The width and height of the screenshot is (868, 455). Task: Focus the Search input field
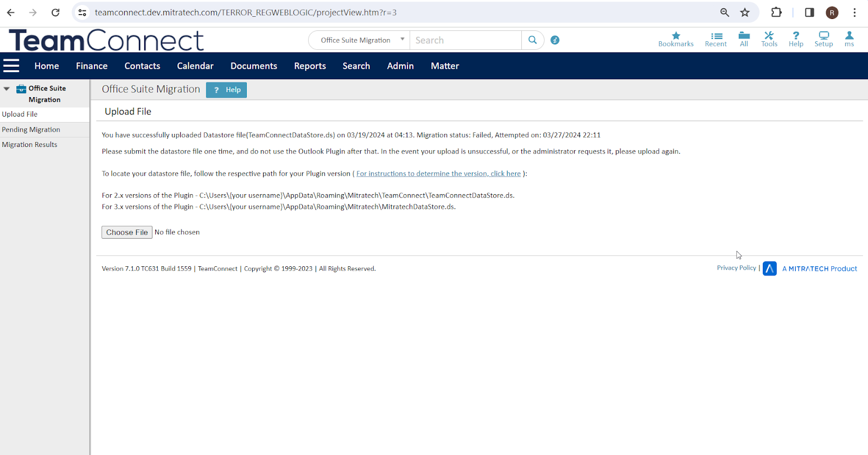(465, 40)
